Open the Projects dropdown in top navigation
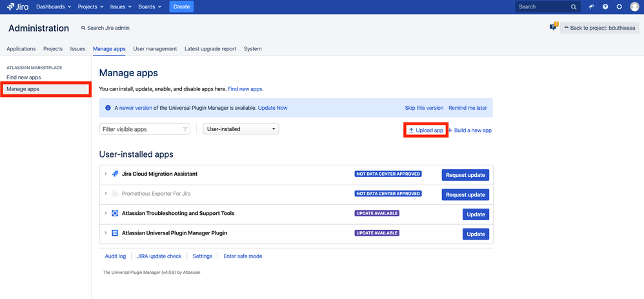The height and width of the screenshot is (299, 644). tap(91, 7)
